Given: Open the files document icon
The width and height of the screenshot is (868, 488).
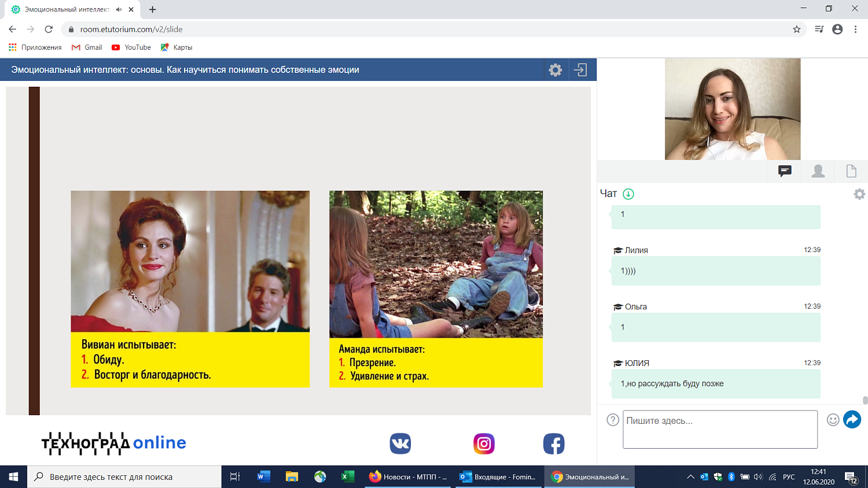Looking at the screenshot, I should click(851, 171).
